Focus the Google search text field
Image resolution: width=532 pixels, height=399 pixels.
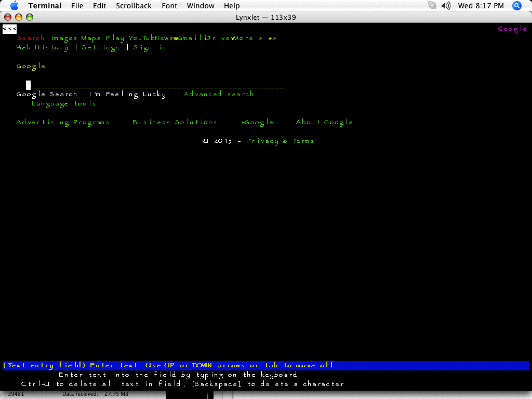155,85
